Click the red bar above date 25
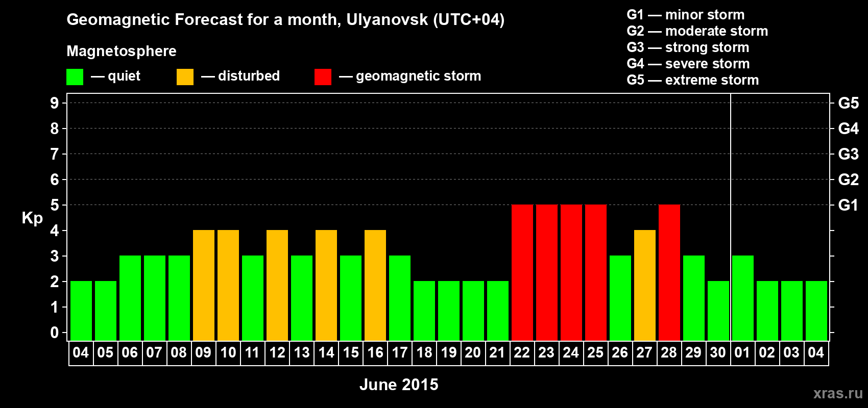The image size is (868, 408). point(596,273)
